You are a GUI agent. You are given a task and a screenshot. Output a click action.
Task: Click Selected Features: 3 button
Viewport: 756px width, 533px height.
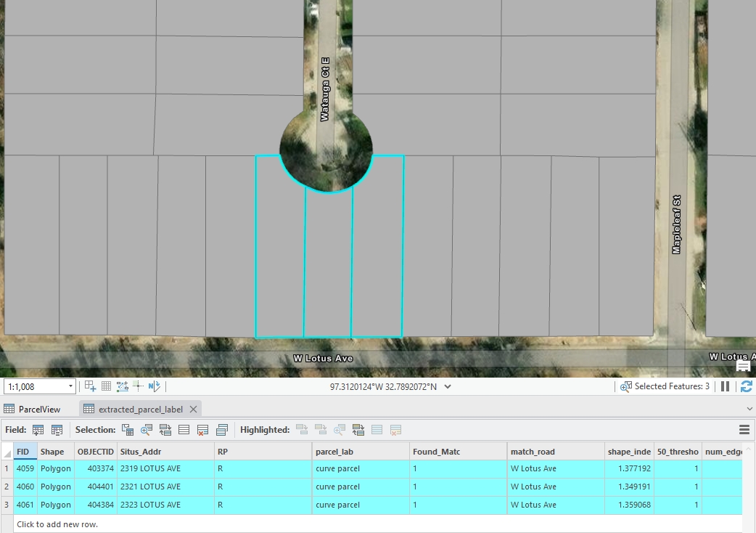click(665, 386)
